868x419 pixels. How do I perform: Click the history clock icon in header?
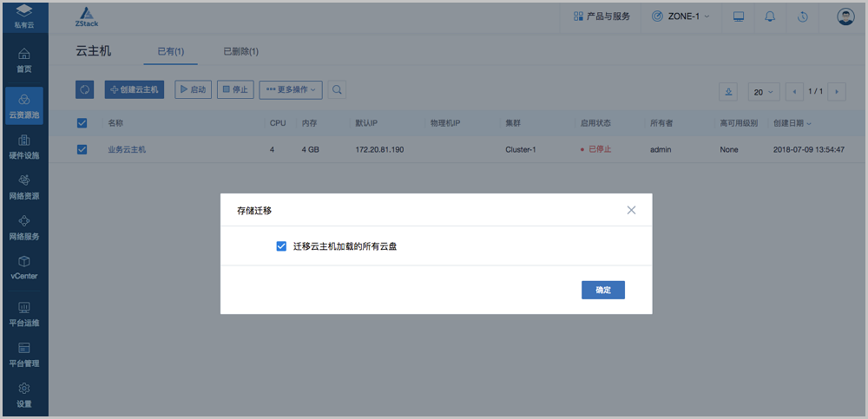click(x=803, y=16)
